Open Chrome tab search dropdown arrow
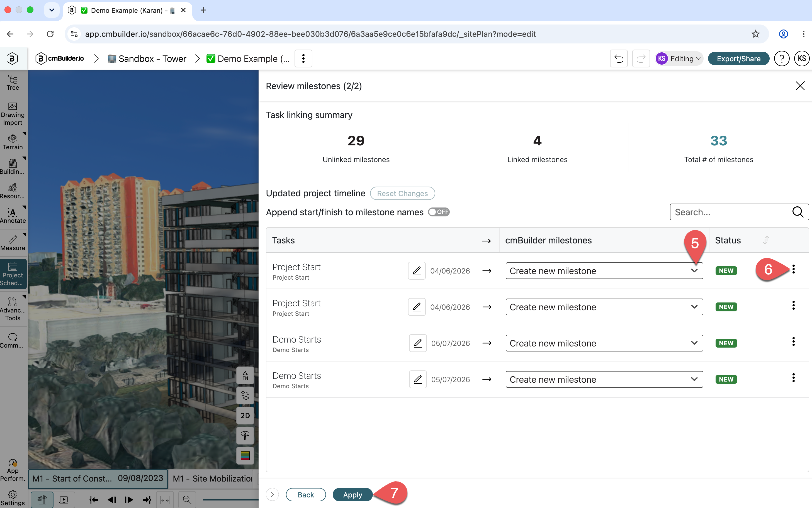The width and height of the screenshot is (812, 508). pos(52,10)
